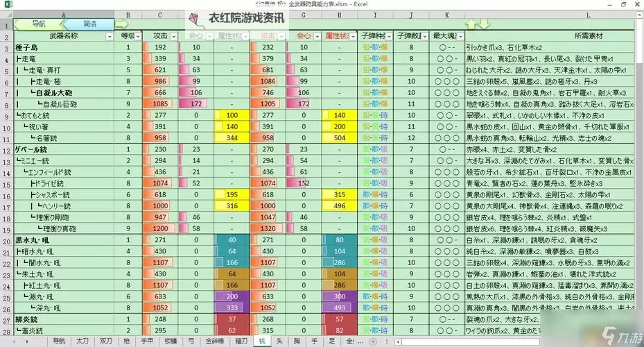Click the horizontal scrollbar left arrow
This screenshot has height=347, width=644.
[x=398, y=341]
